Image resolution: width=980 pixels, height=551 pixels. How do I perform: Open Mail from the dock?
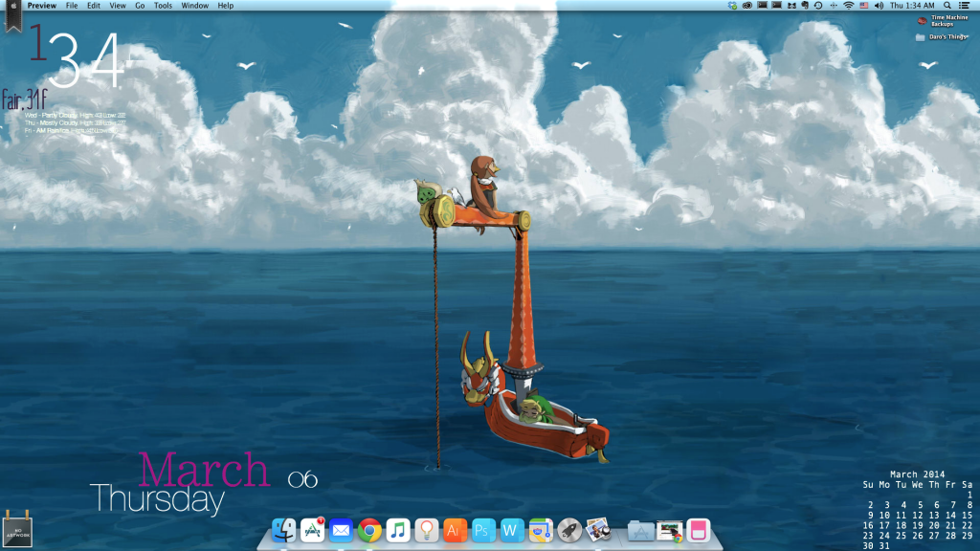pyautogui.click(x=342, y=530)
